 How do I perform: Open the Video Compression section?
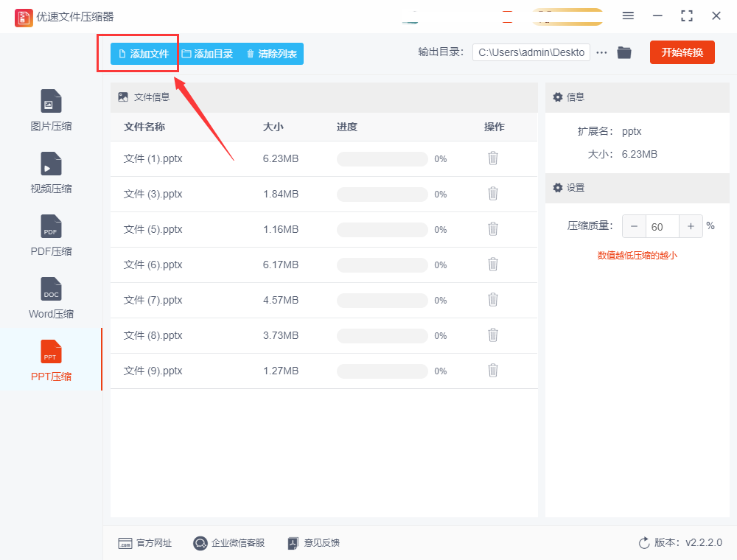tap(52, 173)
